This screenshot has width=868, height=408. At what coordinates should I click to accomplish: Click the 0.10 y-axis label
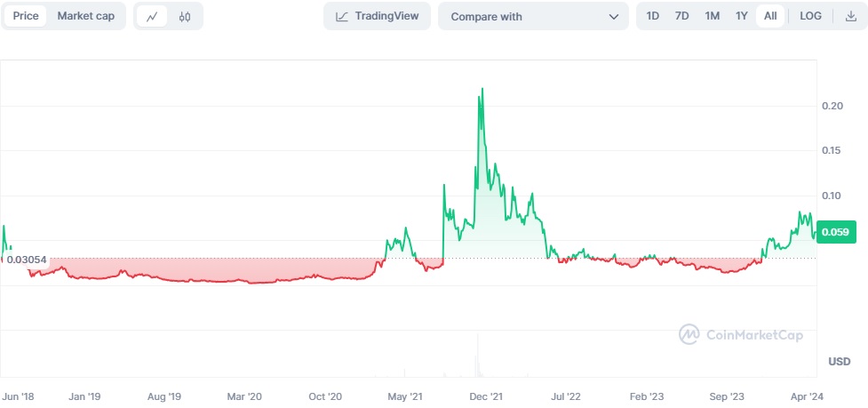pyautogui.click(x=832, y=196)
